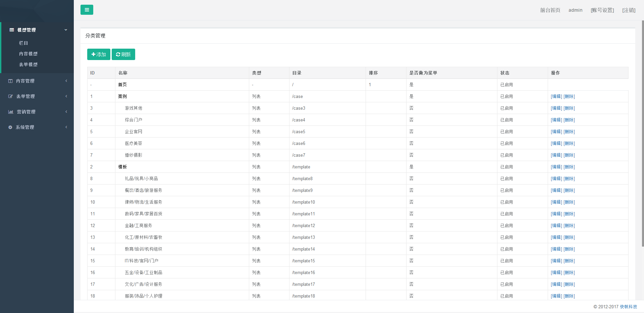Edit the 餐饮/酒店/旅游服务 row

556,190
